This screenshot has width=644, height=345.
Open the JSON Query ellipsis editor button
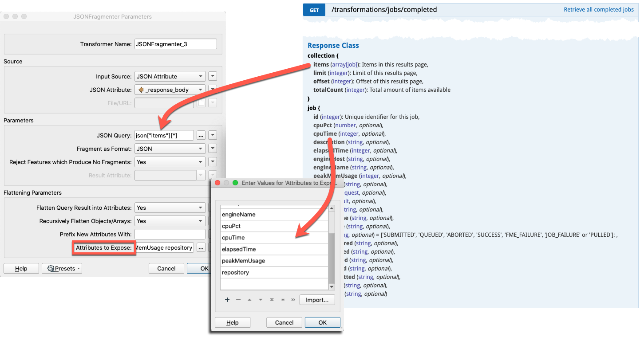pyautogui.click(x=201, y=135)
